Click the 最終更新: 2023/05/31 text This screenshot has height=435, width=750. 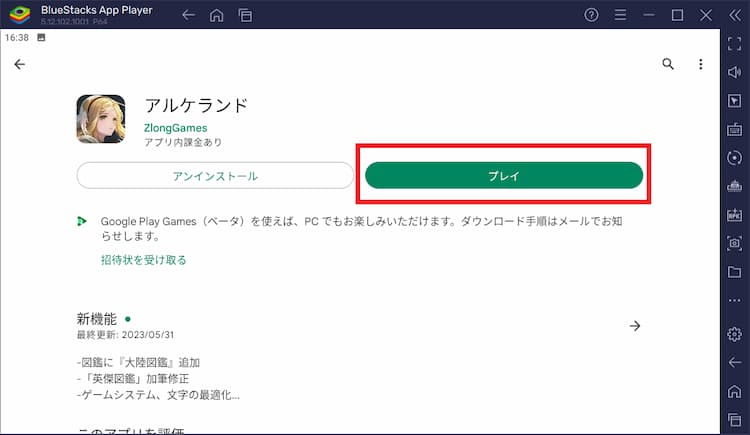pos(125,335)
